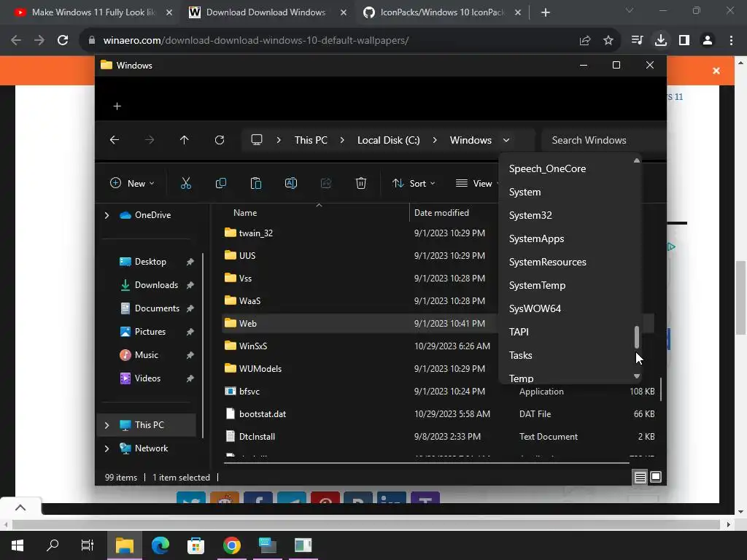
Task: Select Speech_OneCore in the dropdown list
Action: point(547,168)
